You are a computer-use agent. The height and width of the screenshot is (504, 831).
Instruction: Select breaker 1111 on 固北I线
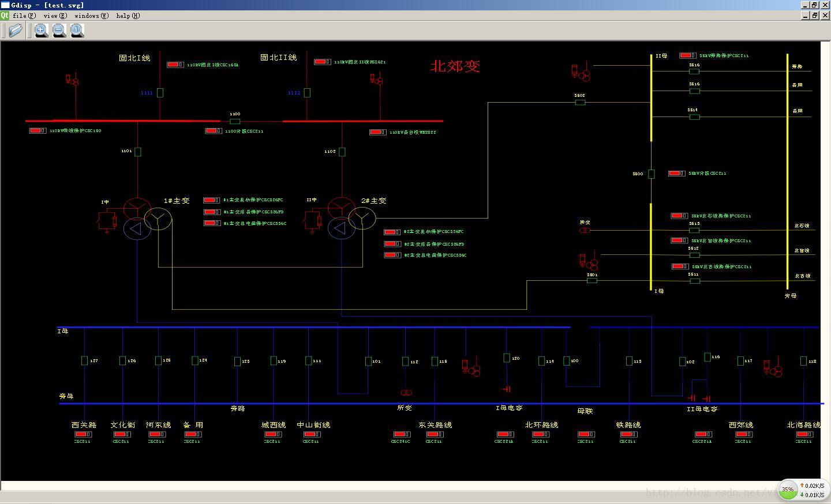[x=160, y=92]
